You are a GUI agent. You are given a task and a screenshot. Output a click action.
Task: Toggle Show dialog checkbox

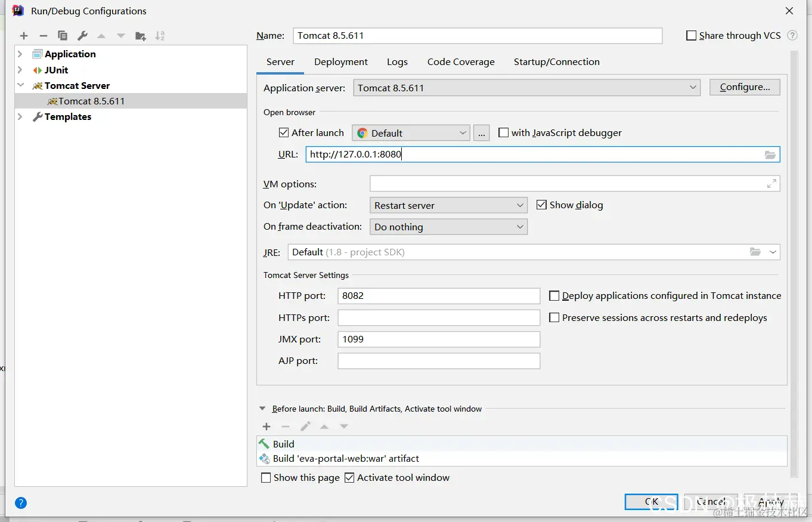pyautogui.click(x=541, y=205)
